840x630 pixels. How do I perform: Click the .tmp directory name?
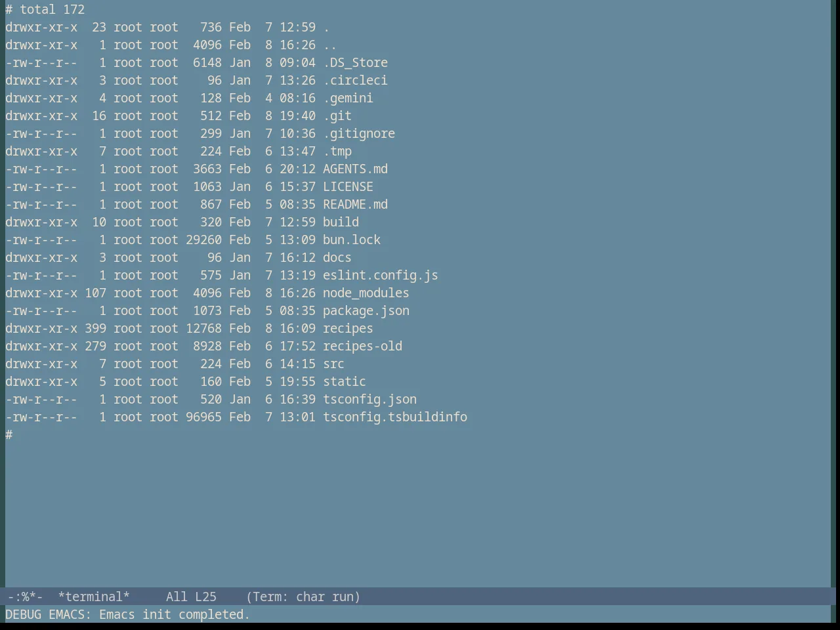337,151
